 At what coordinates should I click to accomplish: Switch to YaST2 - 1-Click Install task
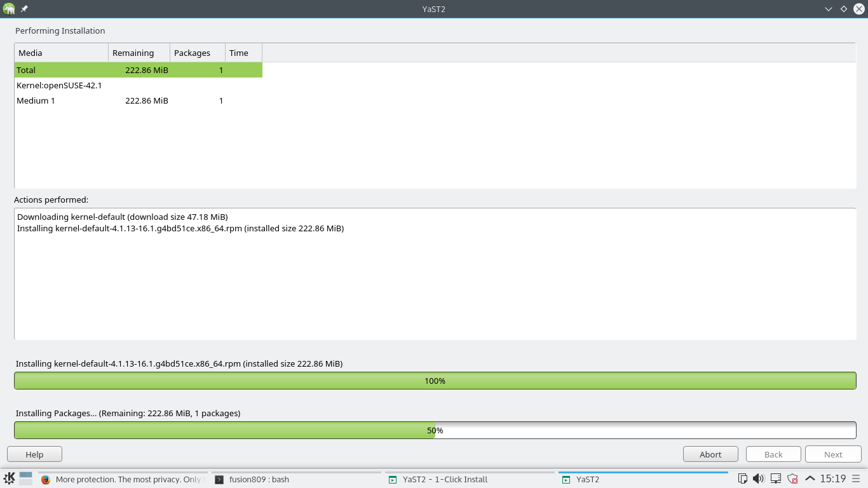[470, 480]
